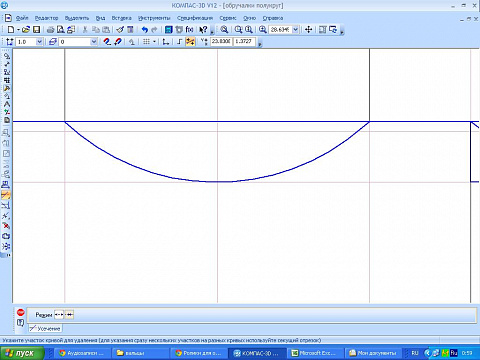This screenshot has width=480, height=360.
Task: Open the Выделить menu
Action: click(x=77, y=18)
